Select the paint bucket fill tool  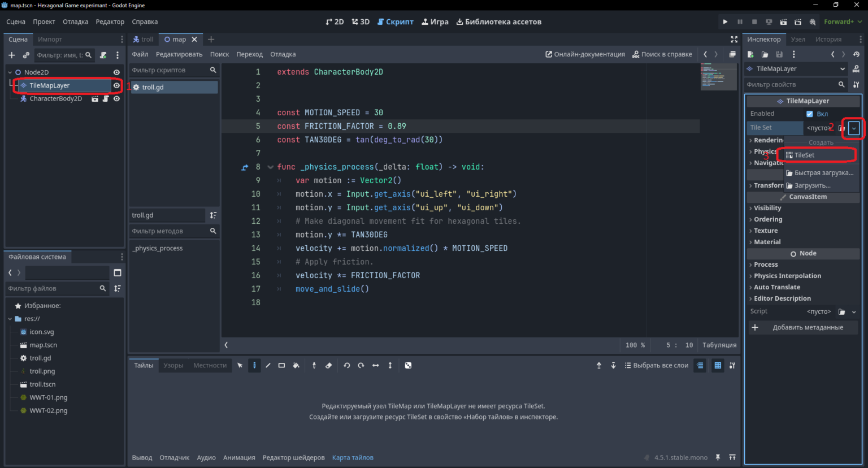coord(296,366)
